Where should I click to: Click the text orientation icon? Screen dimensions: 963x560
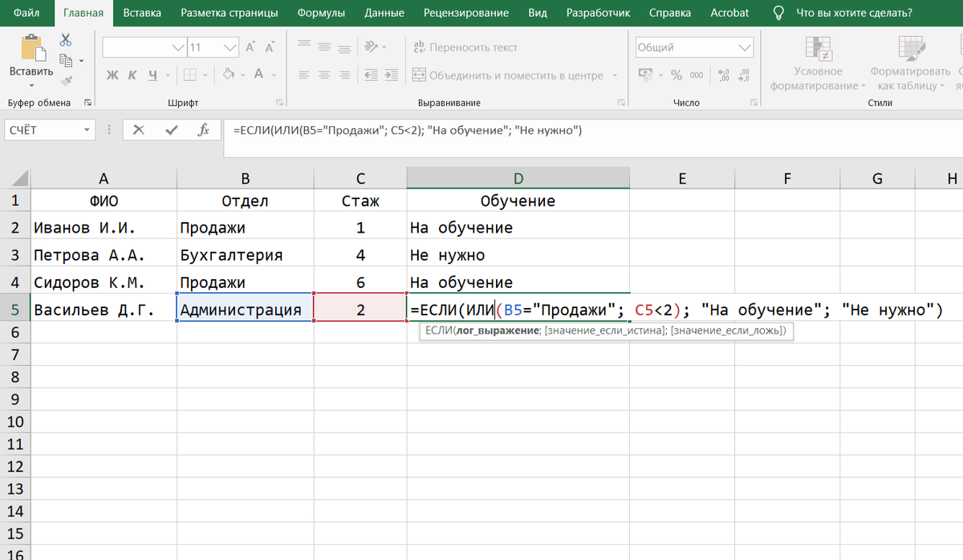[x=371, y=47]
